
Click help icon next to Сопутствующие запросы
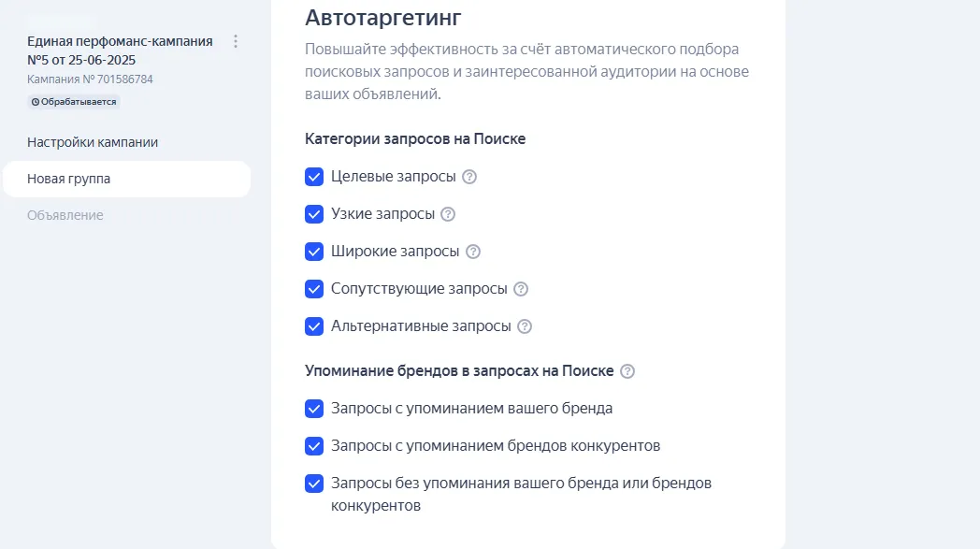(x=521, y=289)
